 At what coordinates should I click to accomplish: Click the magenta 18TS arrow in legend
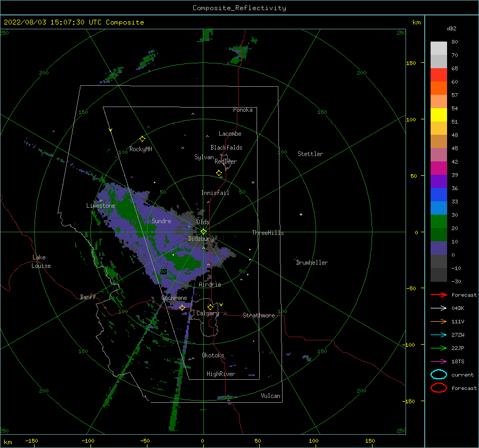pyautogui.click(x=439, y=362)
